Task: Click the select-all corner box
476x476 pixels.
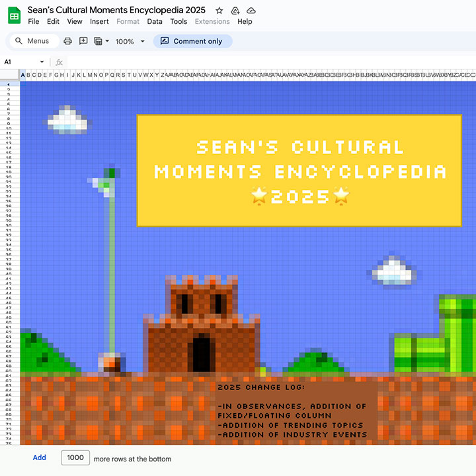Action: pyautogui.click(x=10, y=75)
